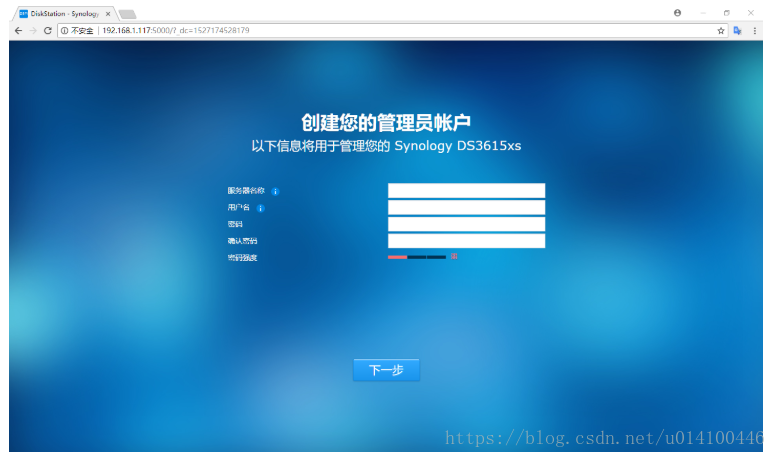Select the DiskStation - Synology tab
776x458 pixels.
(64, 14)
